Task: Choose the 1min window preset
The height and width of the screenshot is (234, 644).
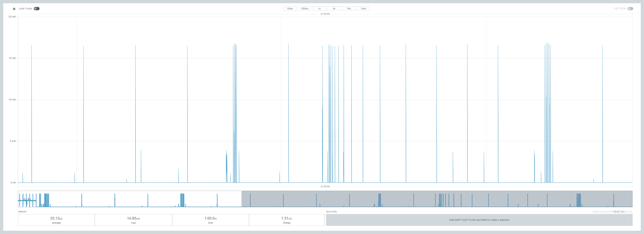Action: coord(363,8)
